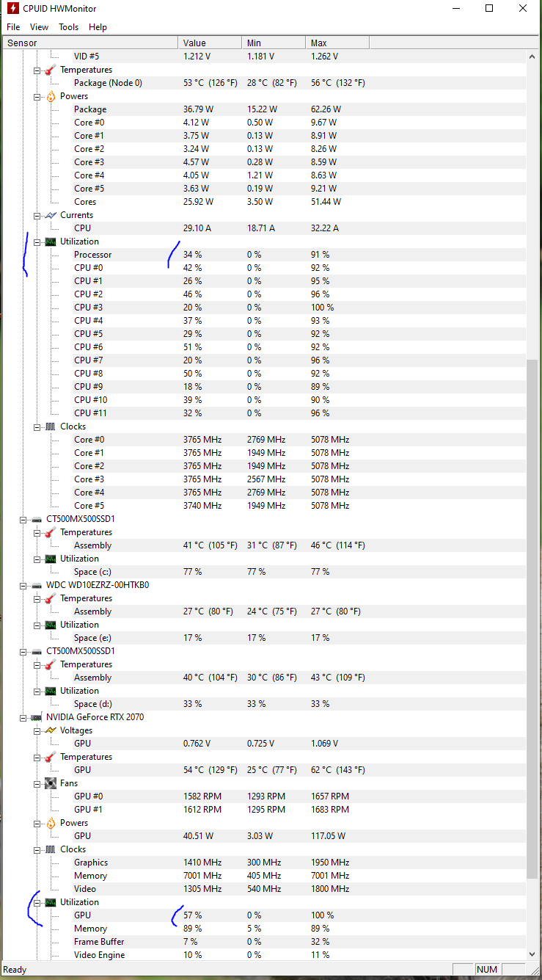Open the Help menu
The image size is (542, 980).
coord(98,27)
